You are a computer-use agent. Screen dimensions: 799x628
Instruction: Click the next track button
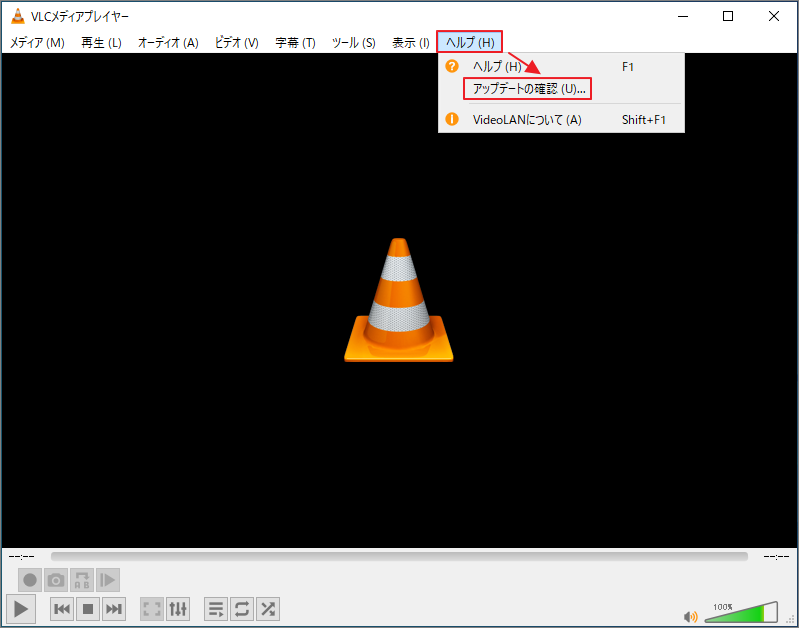(x=114, y=609)
